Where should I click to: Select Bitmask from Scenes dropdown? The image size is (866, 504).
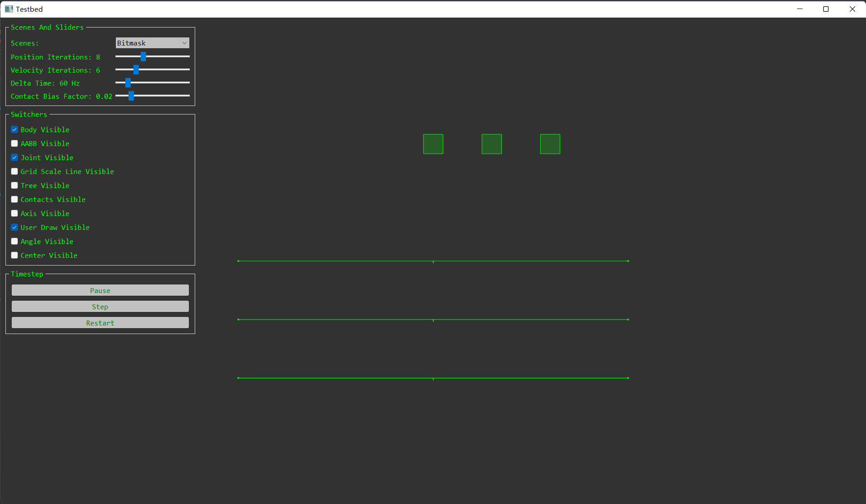pyautogui.click(x=152, y=42)
